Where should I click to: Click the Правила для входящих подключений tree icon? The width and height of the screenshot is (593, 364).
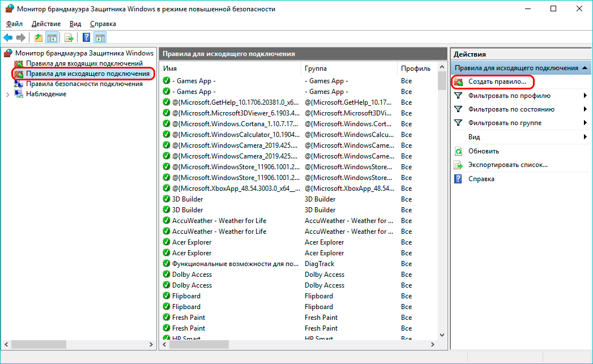pos(19,63)
